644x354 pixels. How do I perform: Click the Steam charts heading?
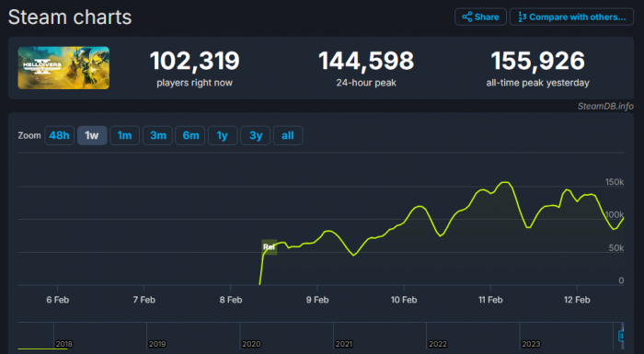coord(70,17)
